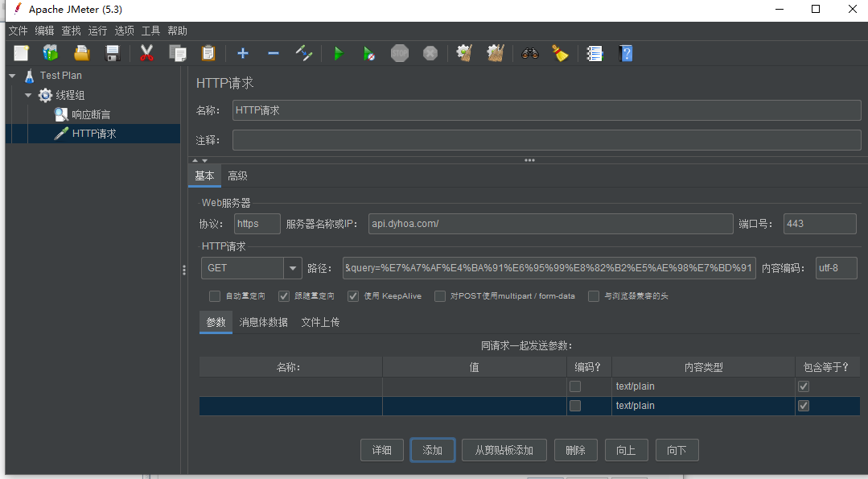Image resolution: width=868 pixels, height=479 pixels.
Task: Click the 注释 comment field
Action: coord(546,140)
